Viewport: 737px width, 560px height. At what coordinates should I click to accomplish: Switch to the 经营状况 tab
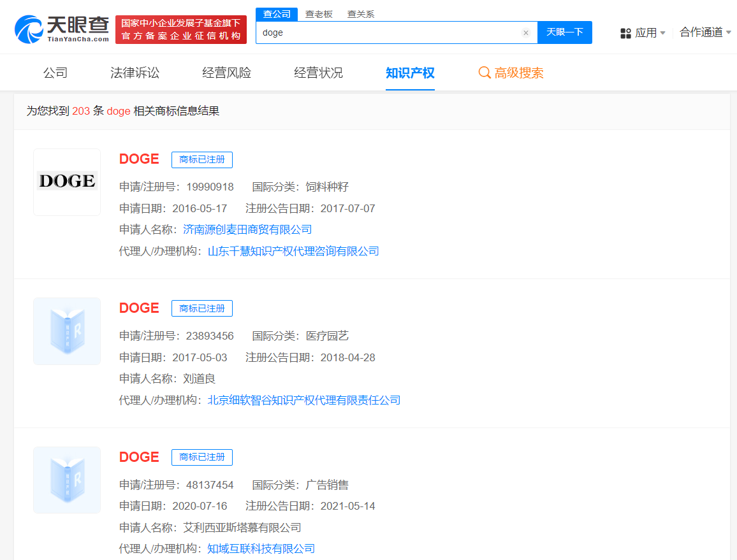[x=319, y=73]
